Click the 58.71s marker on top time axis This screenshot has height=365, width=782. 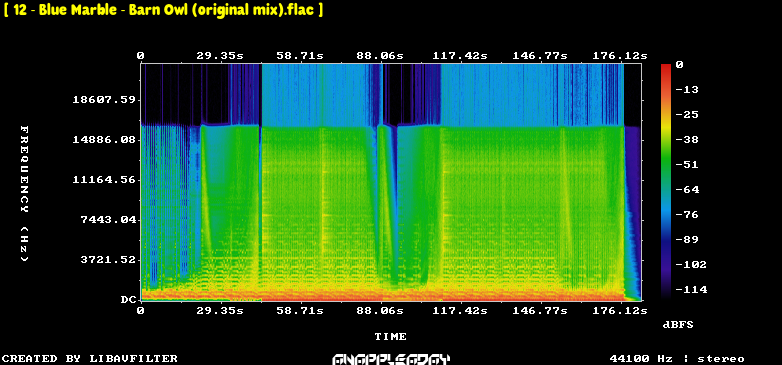(300, 56)
